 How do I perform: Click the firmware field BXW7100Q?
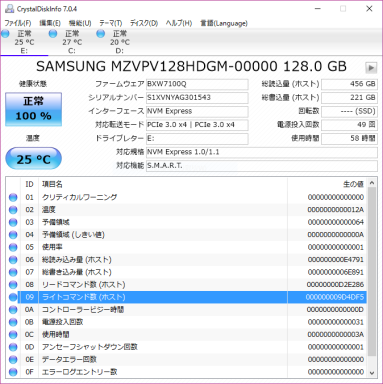(197, 84)
